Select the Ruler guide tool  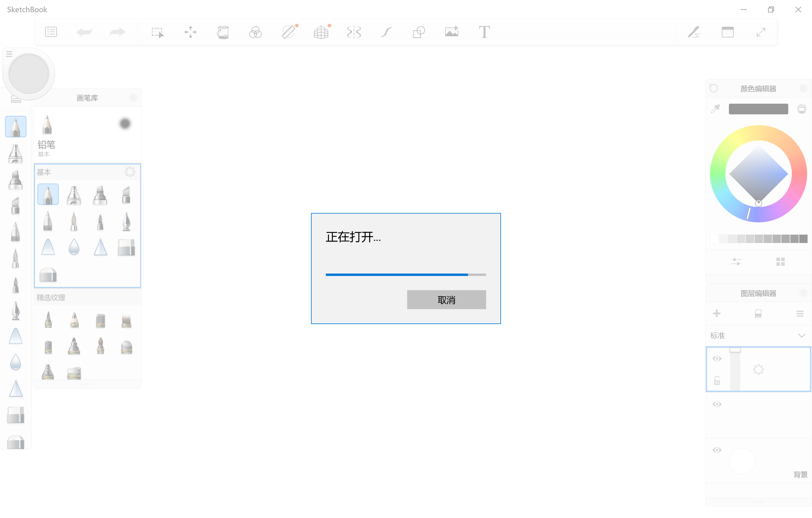[x=288, y=32]
